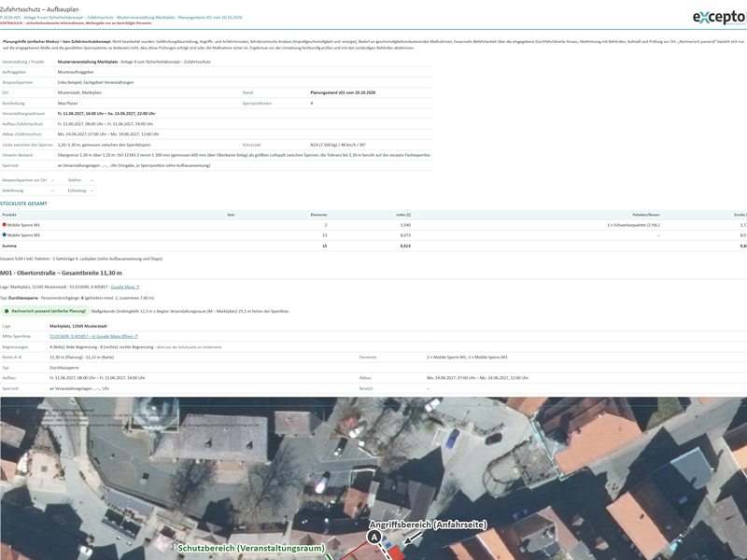Screen dimensions: 747x560
Task: Select the total netto value "9,613"
Action: tap(405, 245)
